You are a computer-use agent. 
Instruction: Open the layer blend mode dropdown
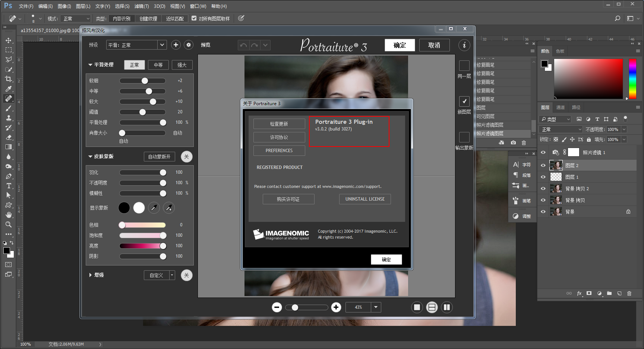[x=561, y=129]
